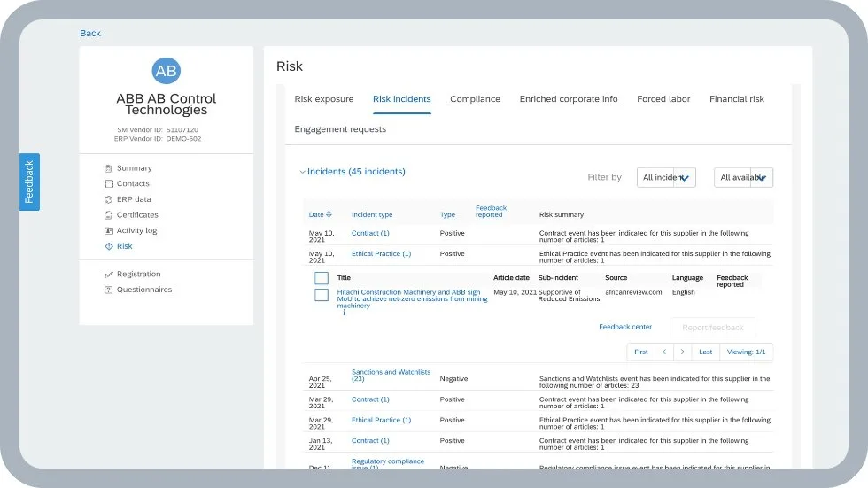Viewport: 868px width, 488px height.
Task: Click the Questionnaires sidebar icon
Action: (x=108, y=290)
